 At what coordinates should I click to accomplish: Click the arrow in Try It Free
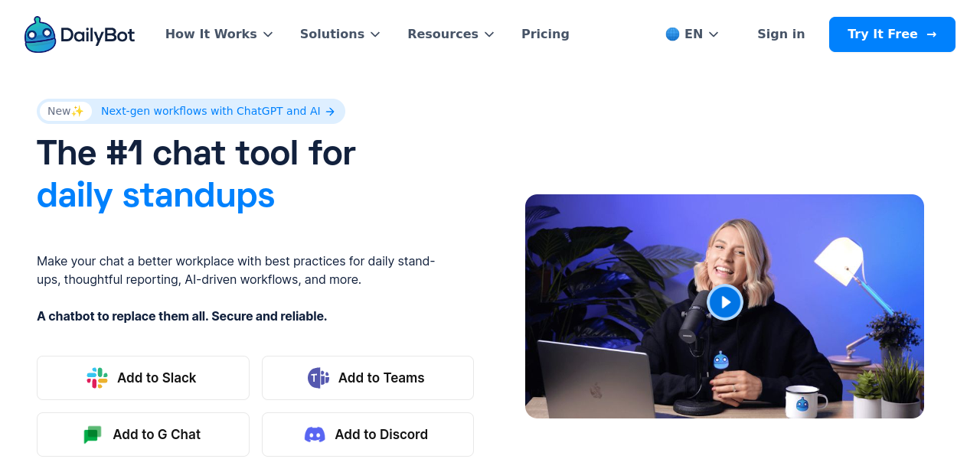(932, 34)
